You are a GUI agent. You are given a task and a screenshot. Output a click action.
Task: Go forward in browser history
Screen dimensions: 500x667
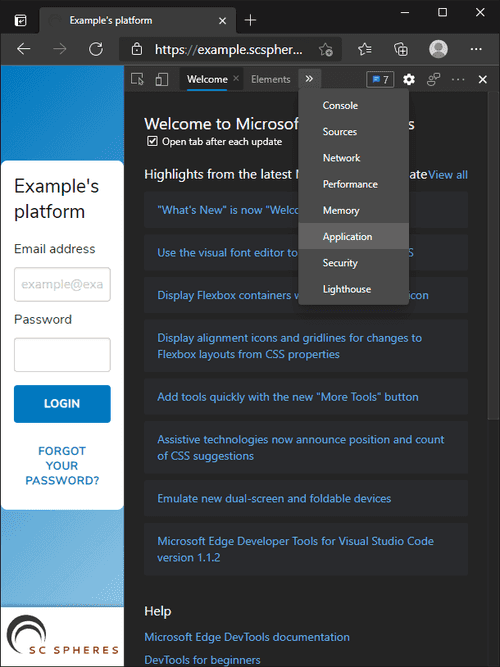pos(60,49)
